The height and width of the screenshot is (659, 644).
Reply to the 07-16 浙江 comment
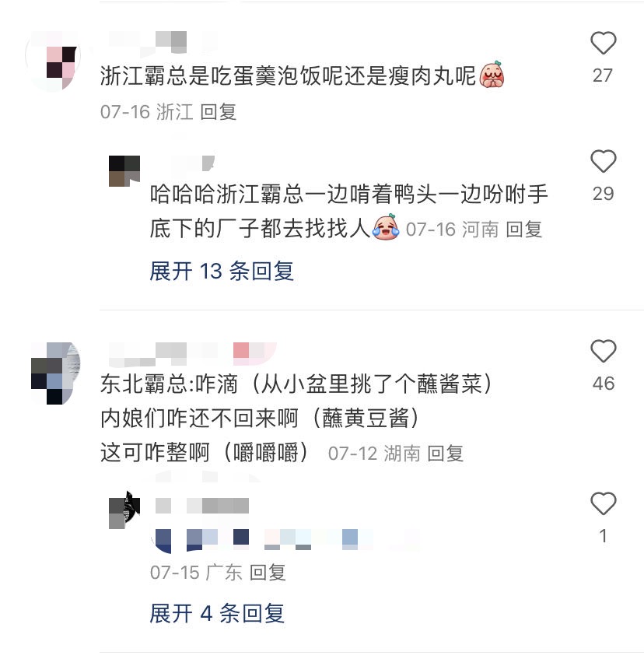[x=219, y=112]
